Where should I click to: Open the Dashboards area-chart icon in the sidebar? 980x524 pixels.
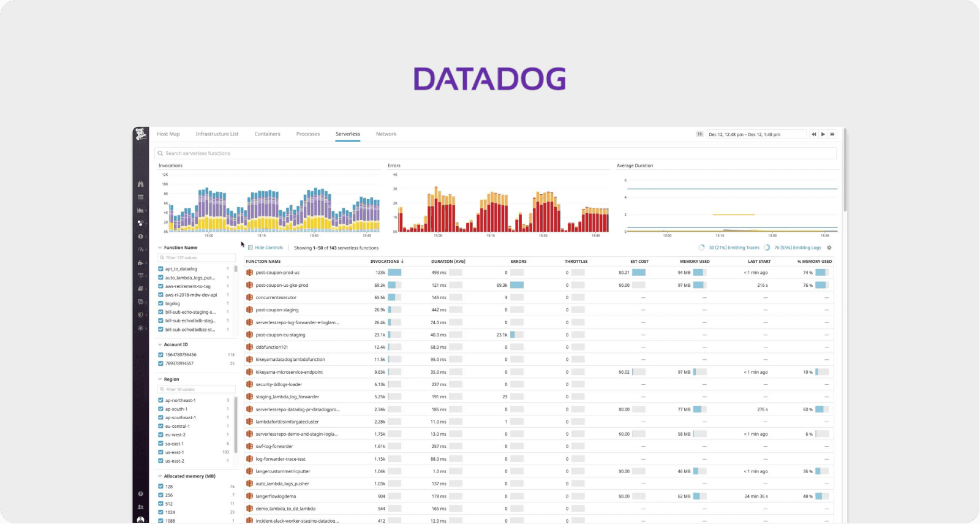click(141, 210)
